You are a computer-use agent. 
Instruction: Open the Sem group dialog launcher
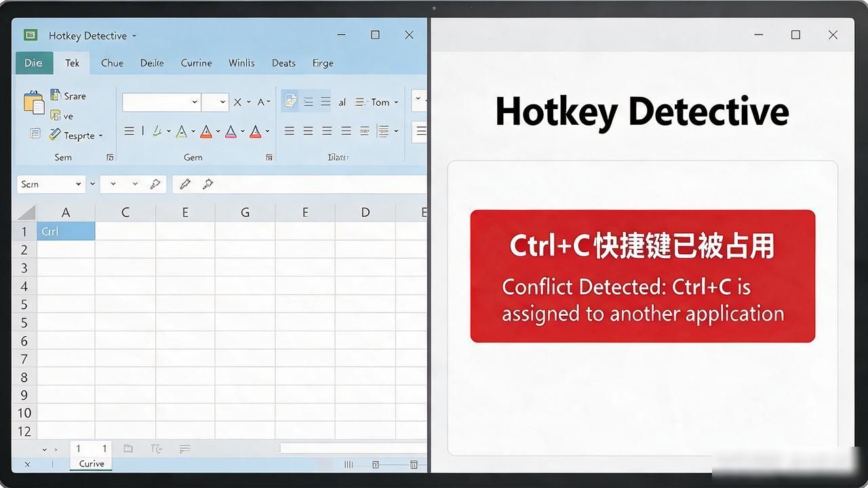(110, 157)
